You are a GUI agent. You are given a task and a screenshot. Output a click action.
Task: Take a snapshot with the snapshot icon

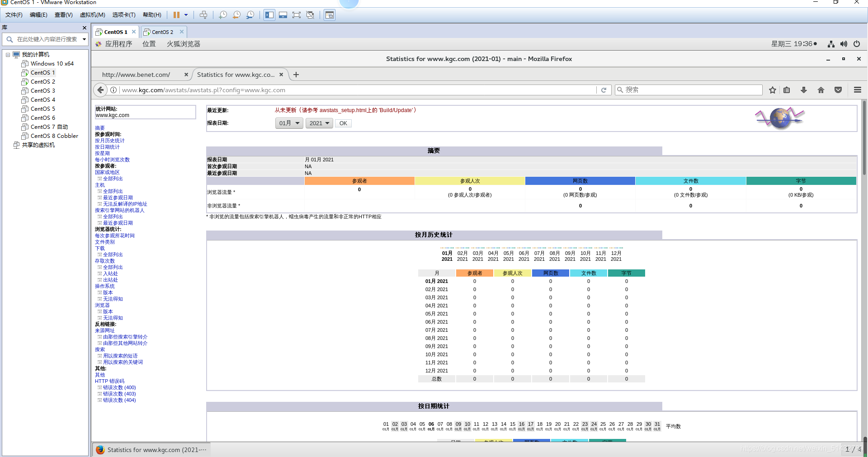point(223,15)
